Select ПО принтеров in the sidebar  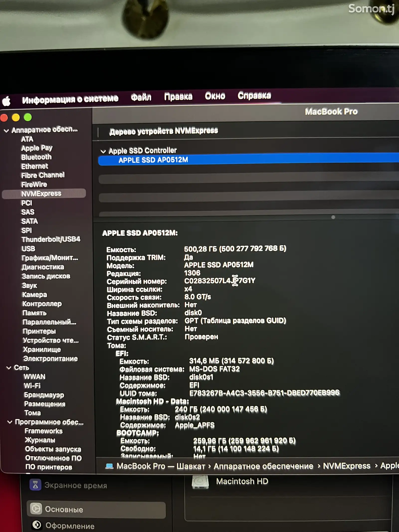point(49,467)
